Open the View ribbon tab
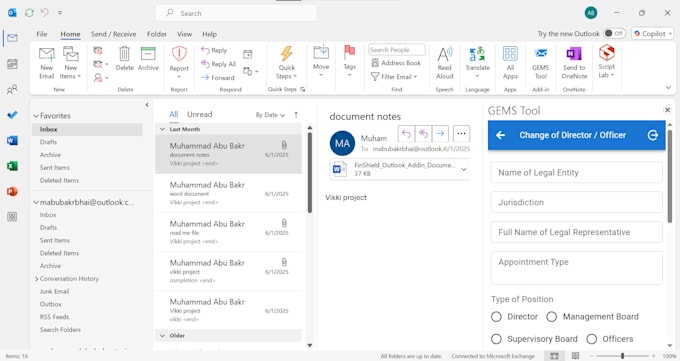This screenshot has height=361, width=680. pos(184,34)
